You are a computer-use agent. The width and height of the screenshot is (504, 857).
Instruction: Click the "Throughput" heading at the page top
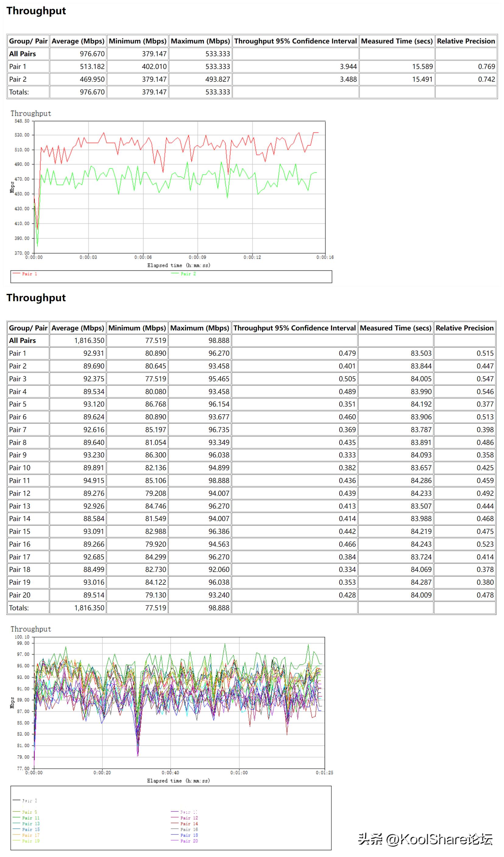pos(36,11)
